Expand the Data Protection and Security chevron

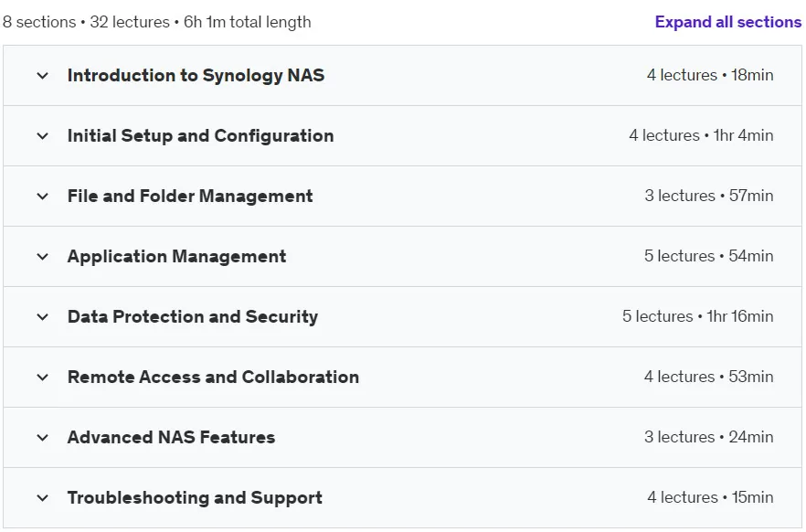[43, 317]
